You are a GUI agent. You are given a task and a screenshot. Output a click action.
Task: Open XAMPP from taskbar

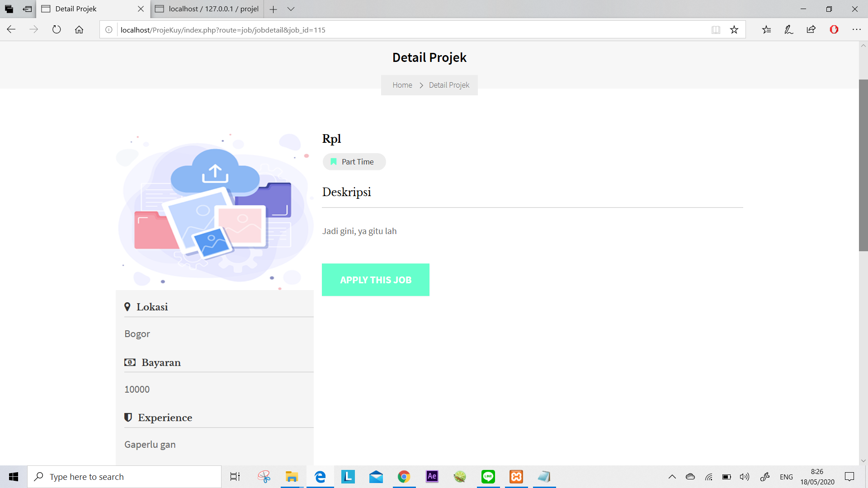516,477
